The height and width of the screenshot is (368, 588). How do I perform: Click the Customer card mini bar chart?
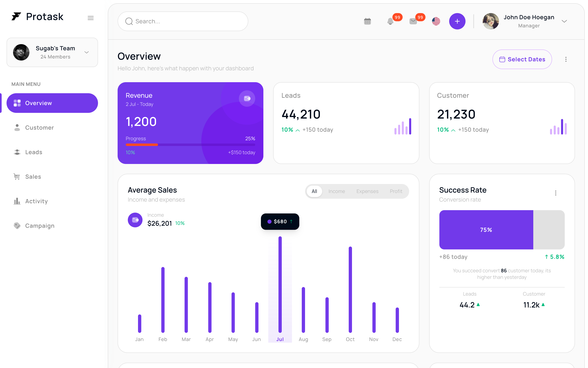[558, 126]
